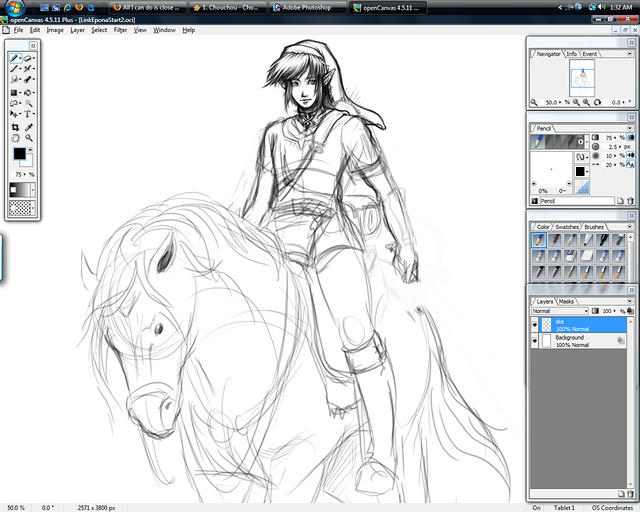Viewport: 640px width, 512px height.
Task: Toggle pen pressure button beside 10% setting
Action: pyautogui.click(x=631, y=156)
